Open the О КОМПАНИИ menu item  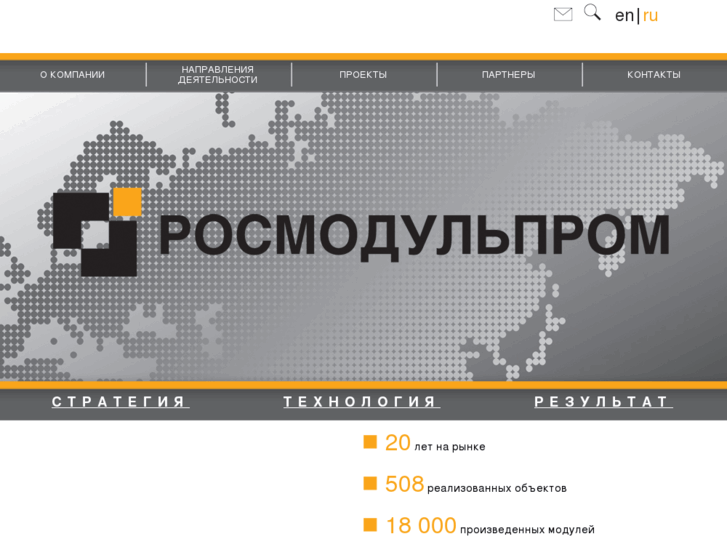click(x=72, y=75)
